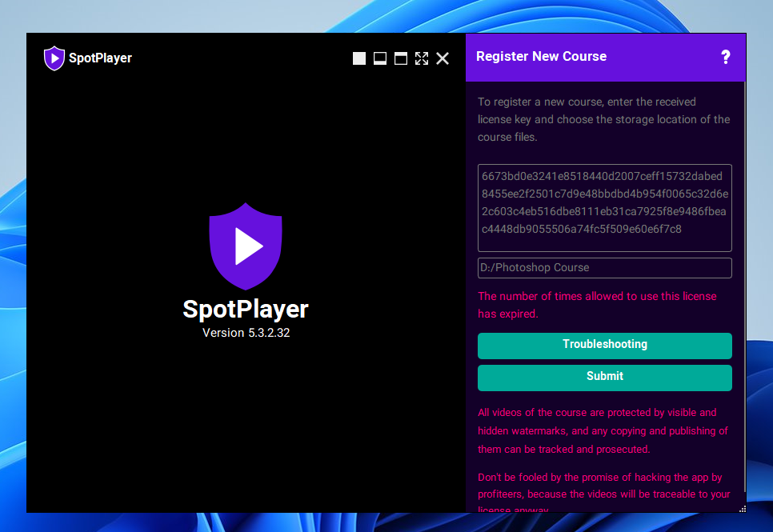
Task: Click the solid white square window icon
Action: pyautogui.click(x=359, y=58)
